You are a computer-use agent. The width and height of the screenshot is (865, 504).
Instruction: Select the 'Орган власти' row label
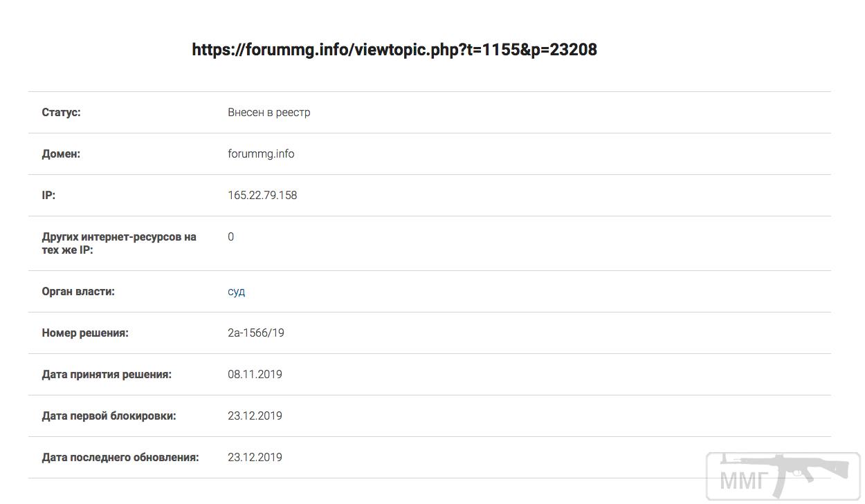tap(78, 292)
